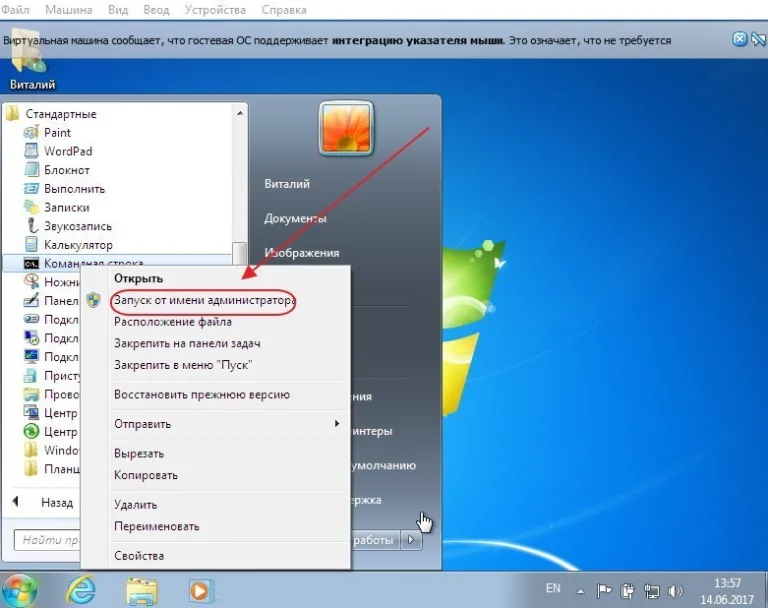Open the Машина menu
This screenshot has width=768, height=608.
[x=69, y=10]
